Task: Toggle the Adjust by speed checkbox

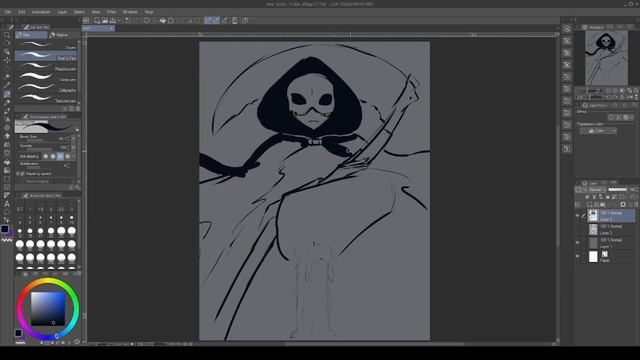Action: [x=23, y=173]
